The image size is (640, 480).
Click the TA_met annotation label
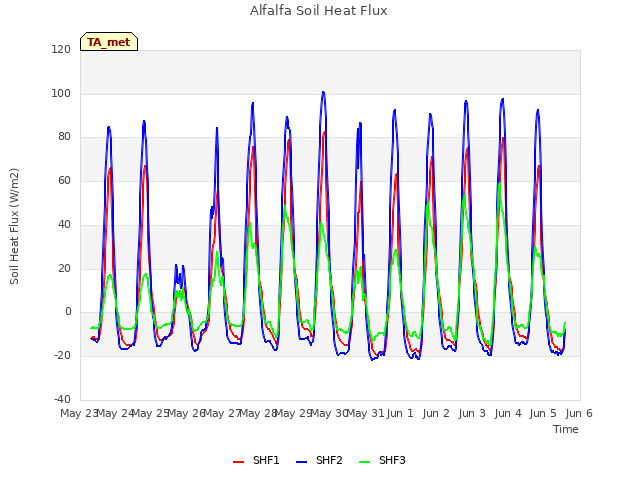109,42
